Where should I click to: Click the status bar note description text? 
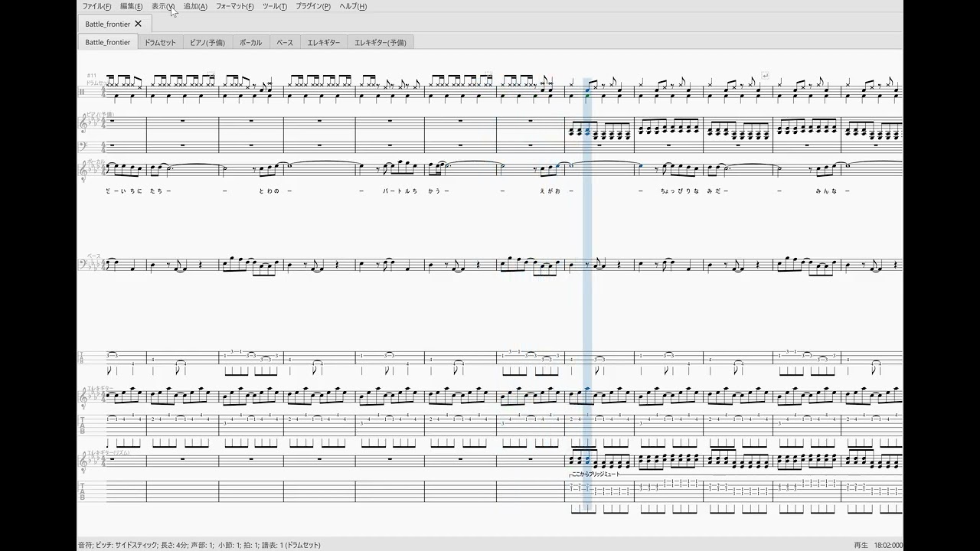(x=199, y=545)
